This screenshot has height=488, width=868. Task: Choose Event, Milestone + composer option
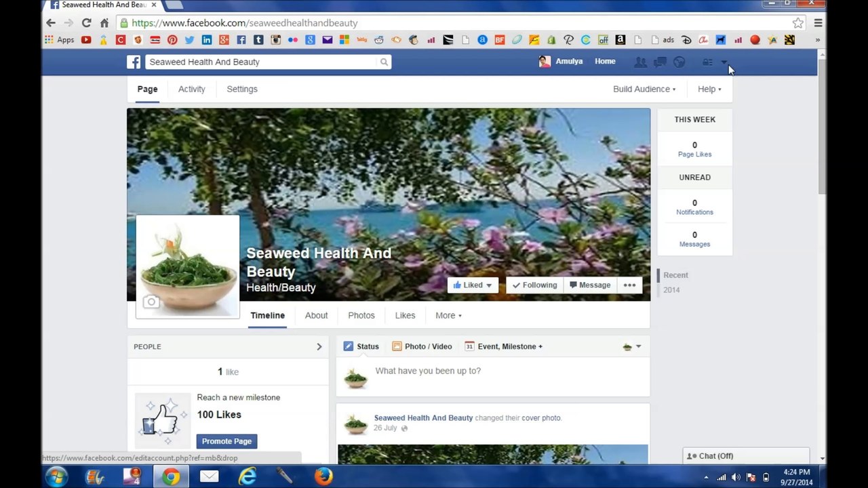pos(503,346)
